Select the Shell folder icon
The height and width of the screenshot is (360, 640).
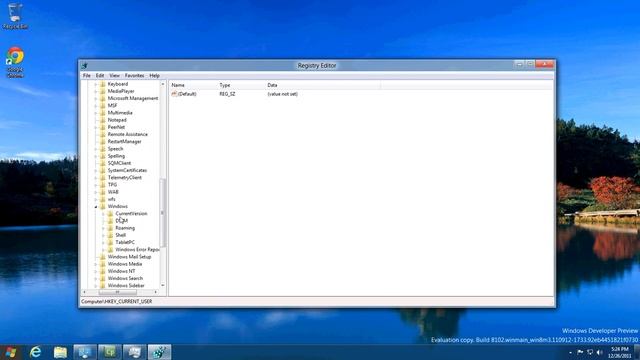coord(111,235)
